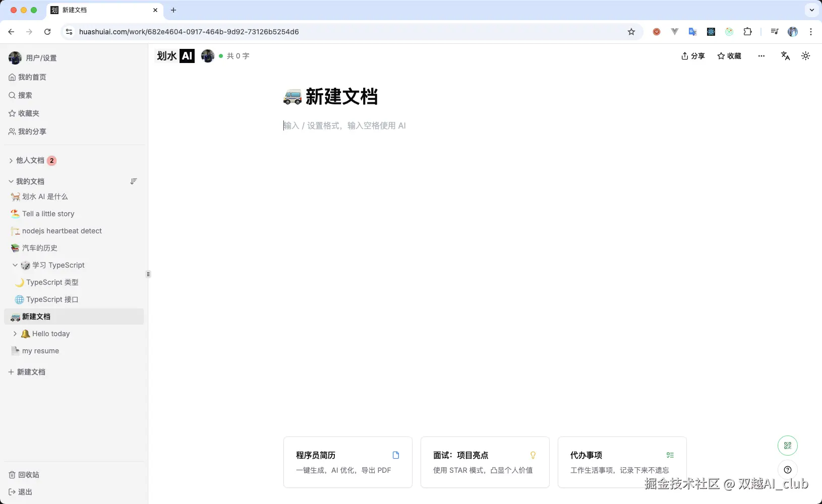Click the 分享 share button

[x=693, y=56]
